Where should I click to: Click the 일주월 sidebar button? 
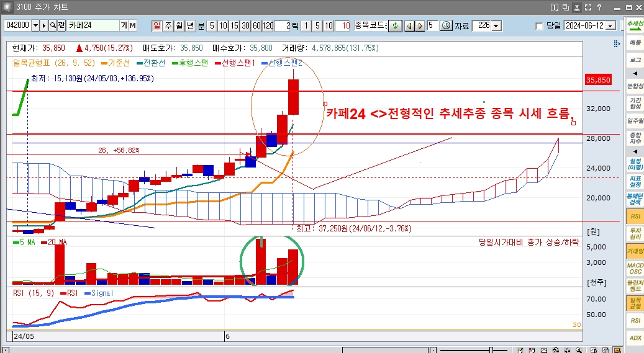(635, 121)
